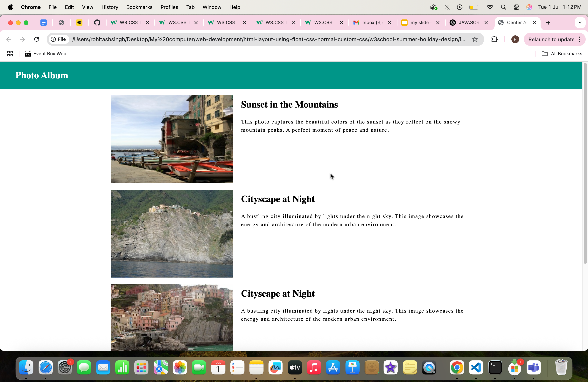The height and width of the screenshot is (382, 588).
Task: Click the page vertical scrollbar
Action: [x=585, y=163]
